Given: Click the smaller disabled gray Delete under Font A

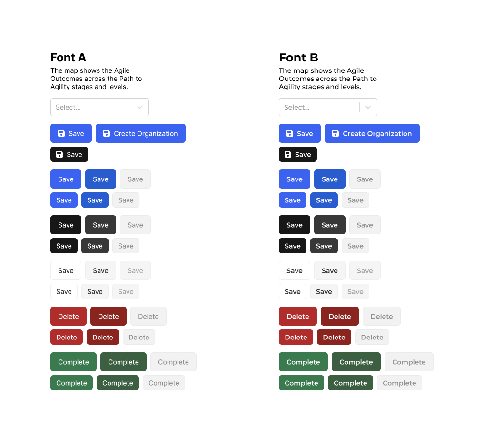Looking at the screenshot, I should [x=139, y=338].
